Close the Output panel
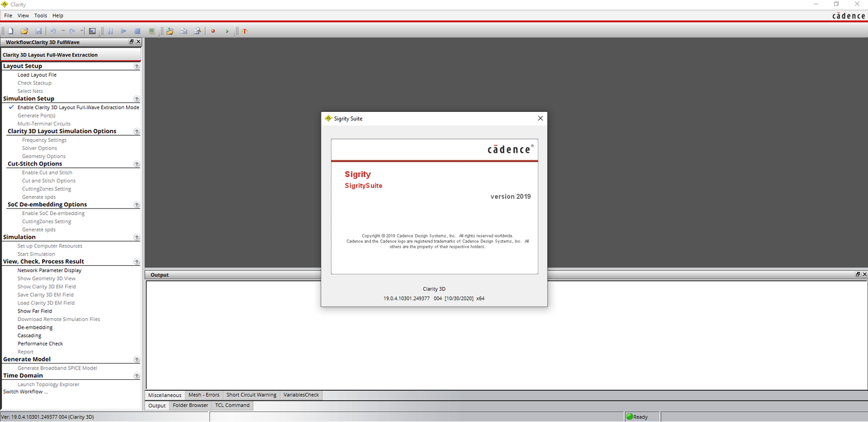The image size is (868, 422). (x=864, y=274)
